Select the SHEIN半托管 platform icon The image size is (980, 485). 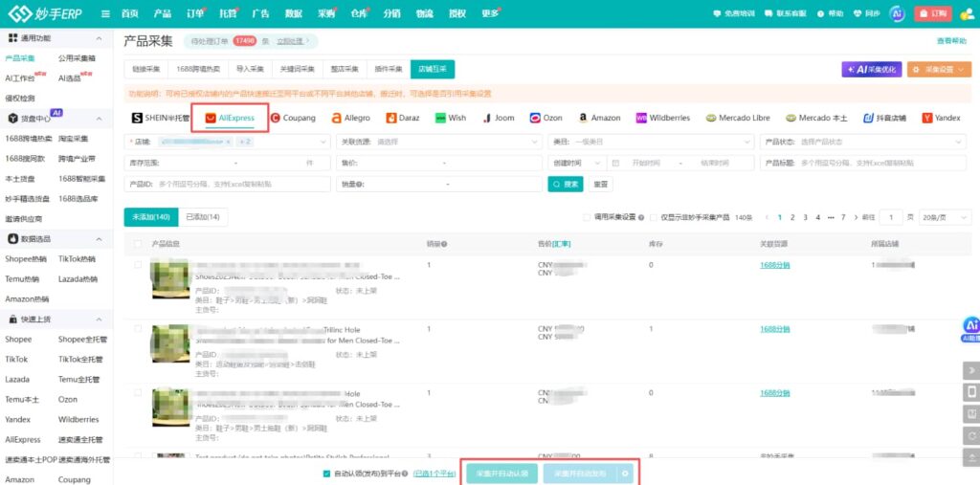tap(160, 118)
